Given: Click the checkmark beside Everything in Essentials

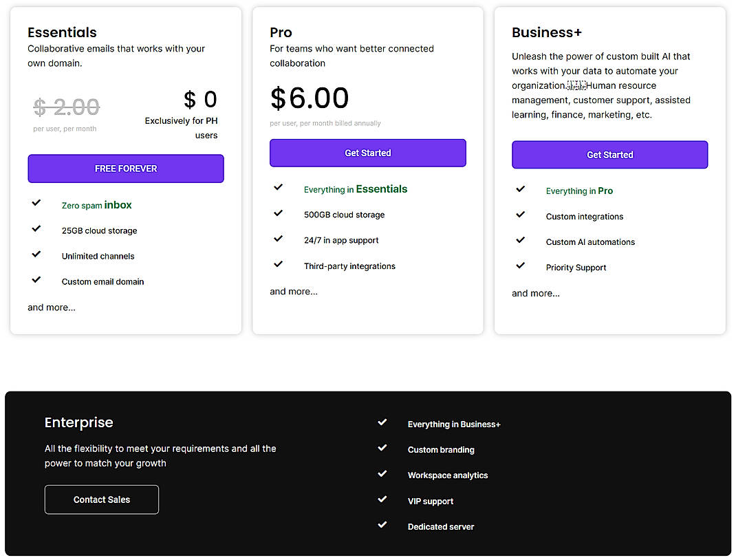Looking at the screenshot, I should coord(279,187).
